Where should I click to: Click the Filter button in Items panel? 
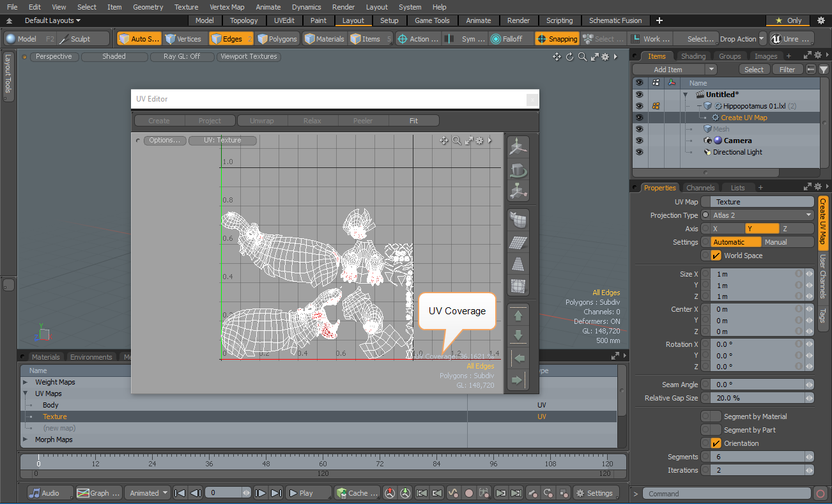click(x=787, y=70)
